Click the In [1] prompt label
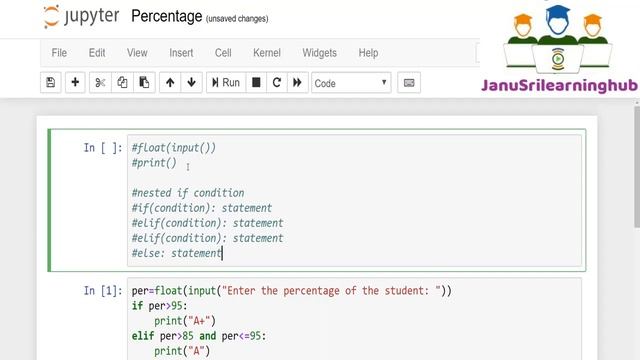This screenshot has height=360, width=640. [103, 291]
